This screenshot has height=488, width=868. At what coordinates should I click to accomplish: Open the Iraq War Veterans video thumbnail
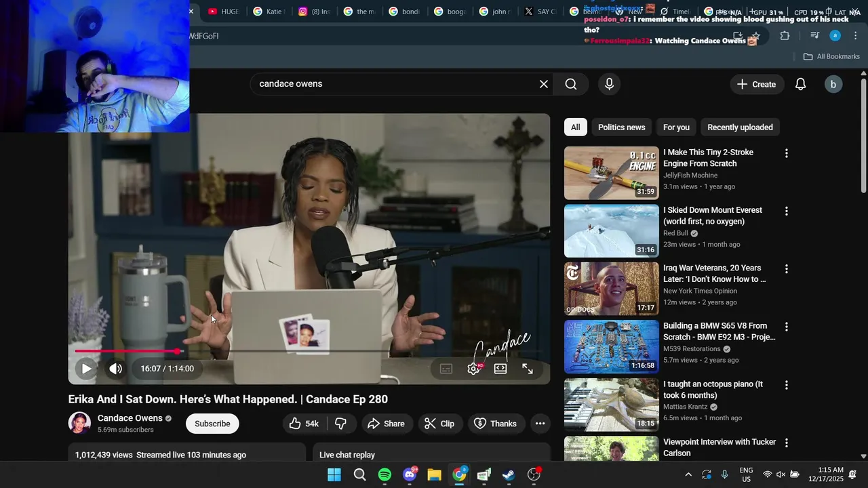612,289
